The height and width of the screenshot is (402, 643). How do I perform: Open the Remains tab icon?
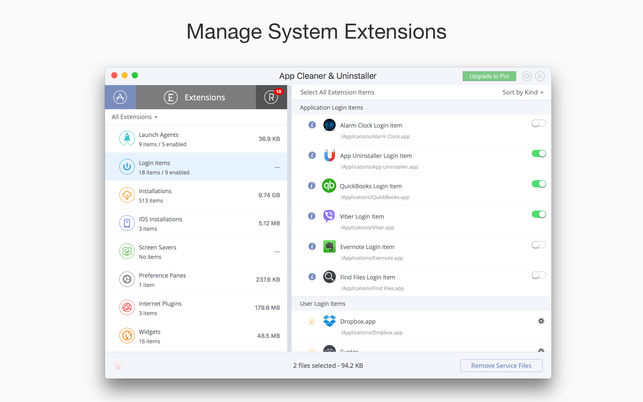[x=271, y=97]
